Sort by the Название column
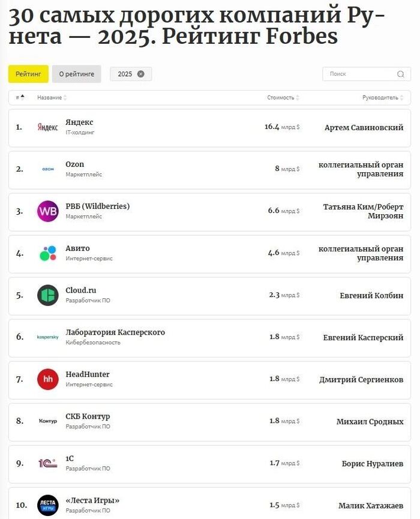The image size is (420, 519). tap(52, 98)
